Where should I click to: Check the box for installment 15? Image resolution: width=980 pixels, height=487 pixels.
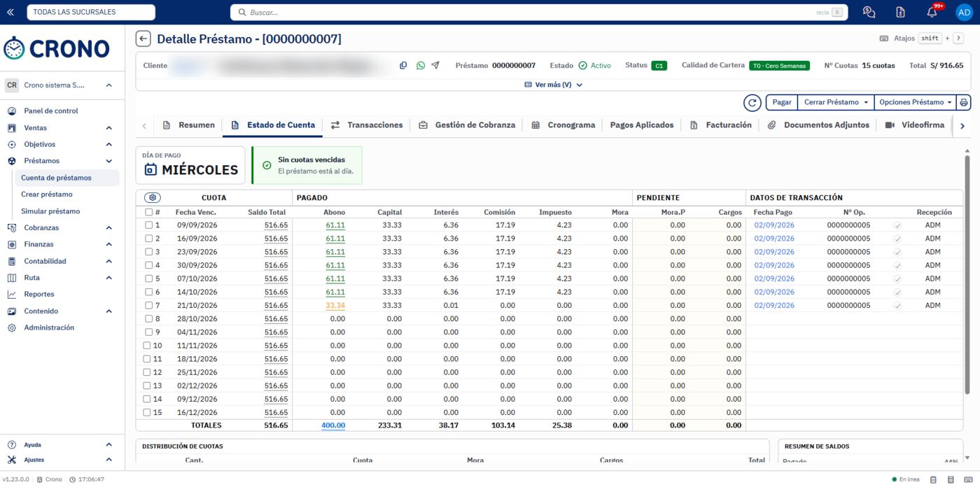click(147, 413)
